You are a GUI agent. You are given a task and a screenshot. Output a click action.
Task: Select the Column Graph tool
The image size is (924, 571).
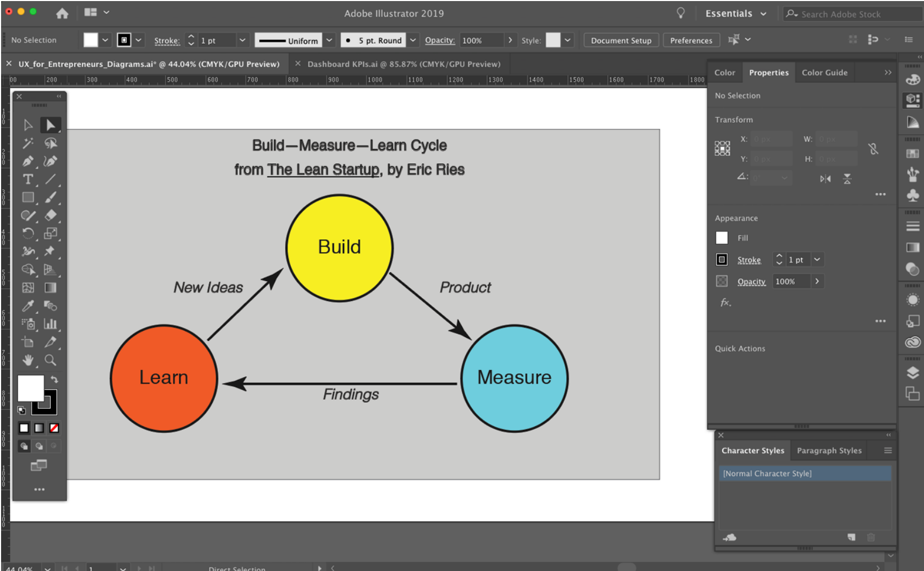click(51, 324)
